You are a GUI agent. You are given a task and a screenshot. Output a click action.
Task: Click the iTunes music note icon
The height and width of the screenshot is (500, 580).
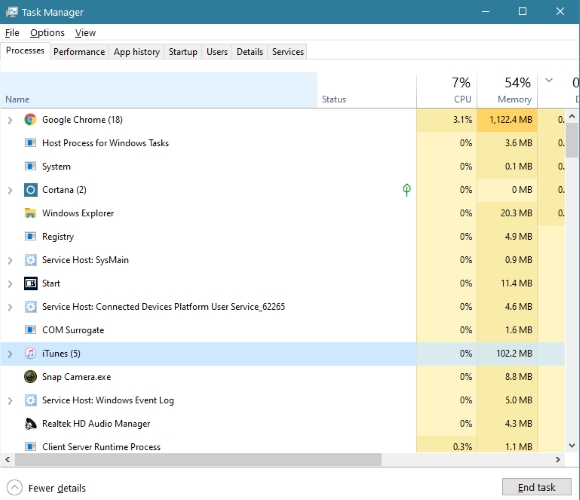pyautogui.click(x=30, y=354)
